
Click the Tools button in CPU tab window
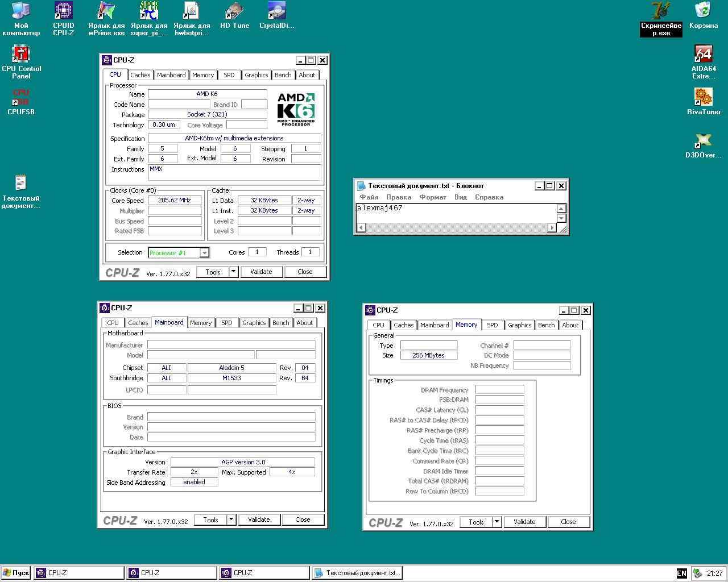pos(213,272)
